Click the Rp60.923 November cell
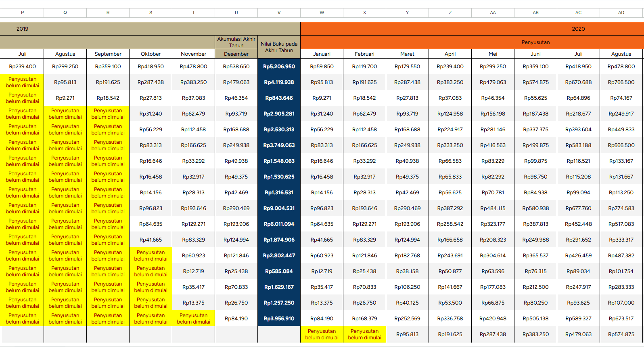This screenshot has height=347, width=644. 193,255
